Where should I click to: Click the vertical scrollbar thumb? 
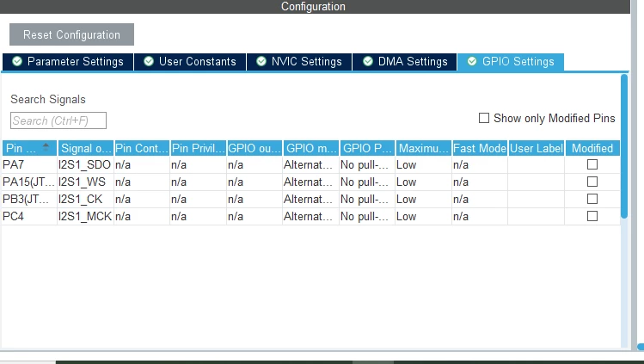(x=624, y=145)
